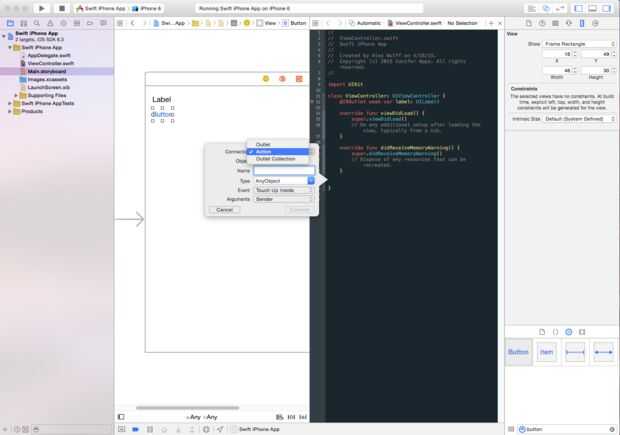The height and width of the screenshot is (435, 620).
Task: Open the Project navigator folder tab
Action: point(10,23)
